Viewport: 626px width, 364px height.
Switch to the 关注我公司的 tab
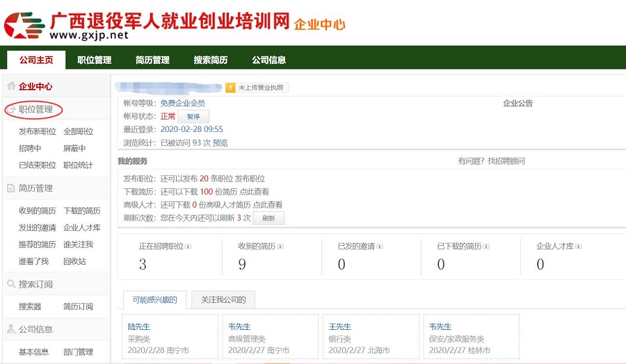[x=223, y=300]
